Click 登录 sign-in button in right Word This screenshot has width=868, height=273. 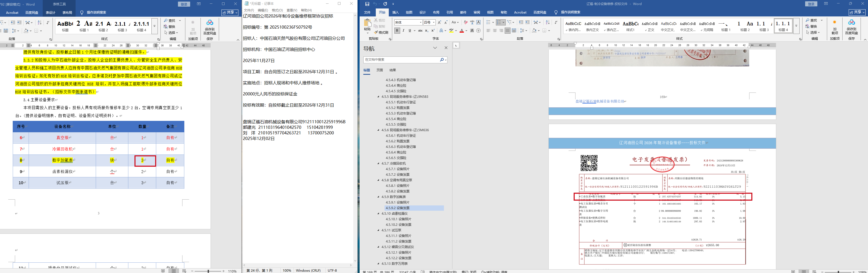click(811, 4)
